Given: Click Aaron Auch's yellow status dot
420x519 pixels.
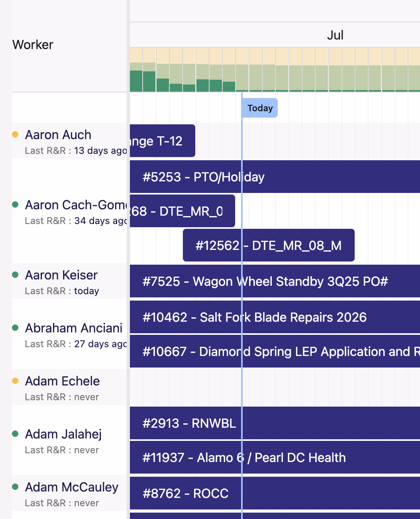Looking at the screenshot, I should coord(15,135).
